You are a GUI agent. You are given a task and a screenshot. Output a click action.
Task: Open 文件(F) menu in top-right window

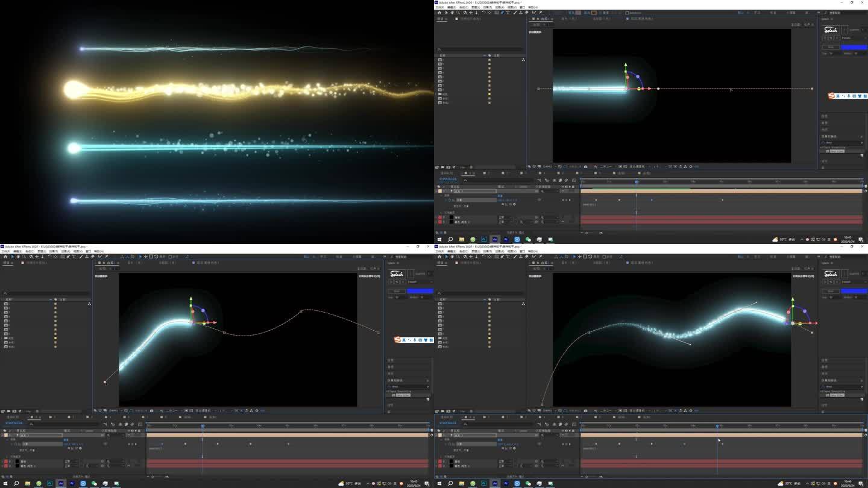(x=440, y=7)
